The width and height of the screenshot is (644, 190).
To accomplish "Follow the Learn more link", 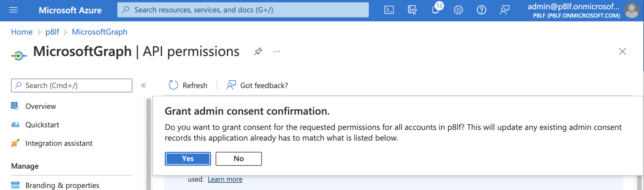I will [x=225, y=179].
